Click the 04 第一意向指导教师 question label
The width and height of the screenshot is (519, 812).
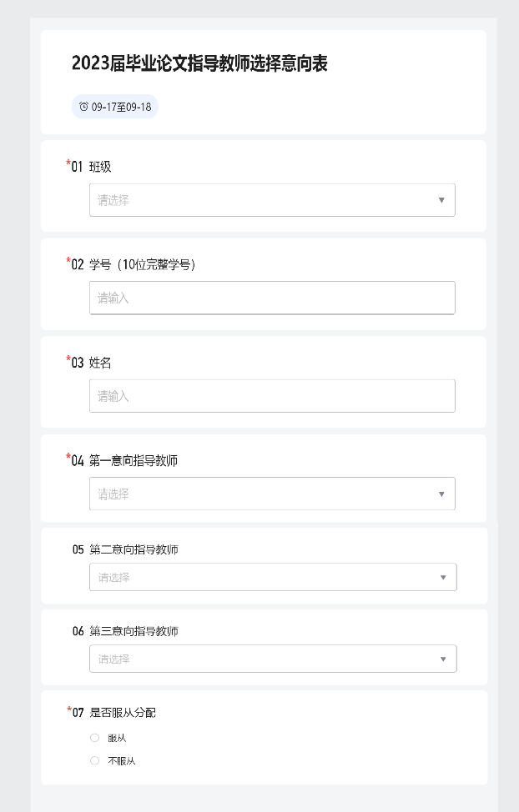(124, 460)
